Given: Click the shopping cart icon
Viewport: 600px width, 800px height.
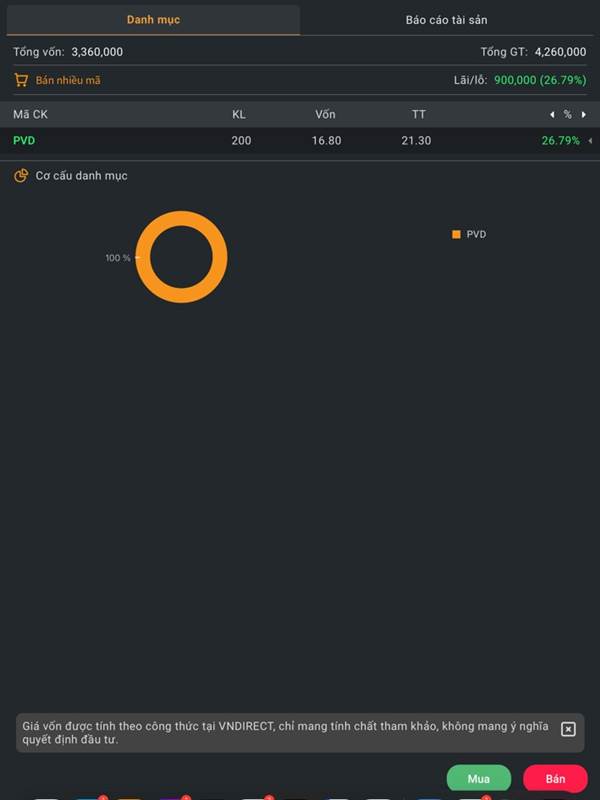Looking at the screenshot, I should tap(21, 80).
